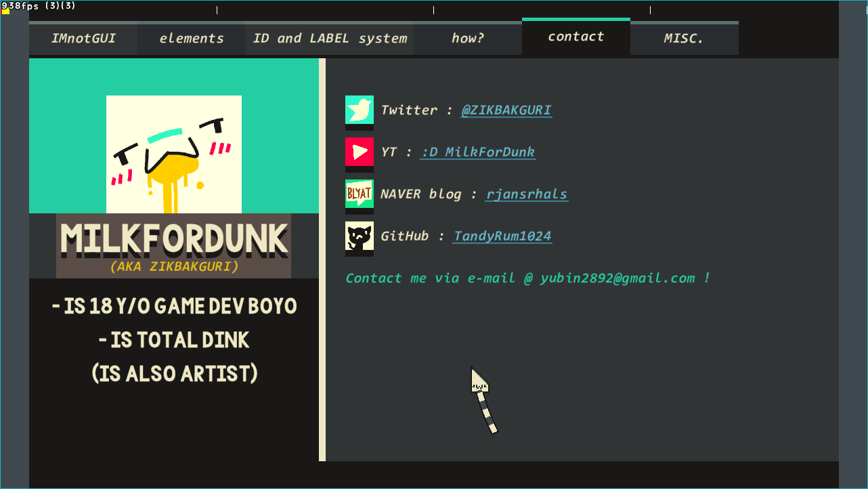Open the MISC. tab
868x489 pixels.
685,39
